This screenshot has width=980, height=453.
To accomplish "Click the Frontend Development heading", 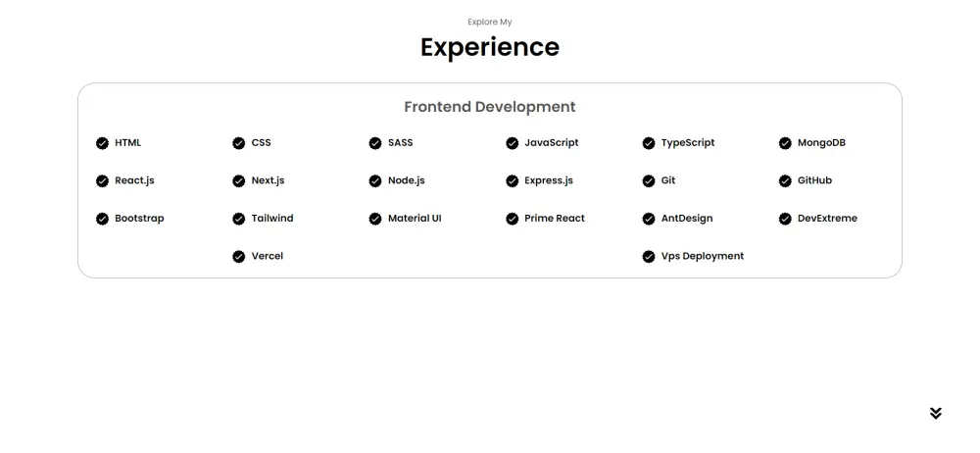I will [x=490, y=107].
